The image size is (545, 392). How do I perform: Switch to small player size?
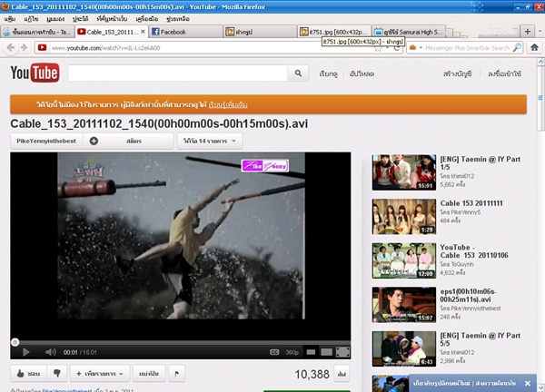point(311,352)
